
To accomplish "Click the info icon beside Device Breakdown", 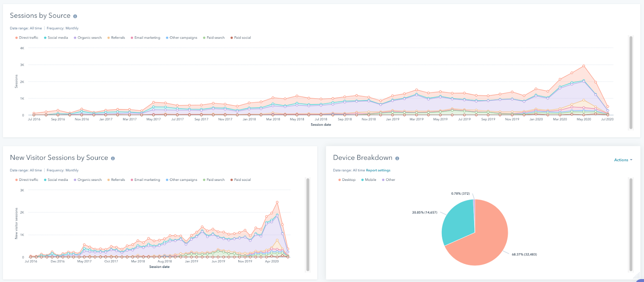I will [x=397, y=158].
